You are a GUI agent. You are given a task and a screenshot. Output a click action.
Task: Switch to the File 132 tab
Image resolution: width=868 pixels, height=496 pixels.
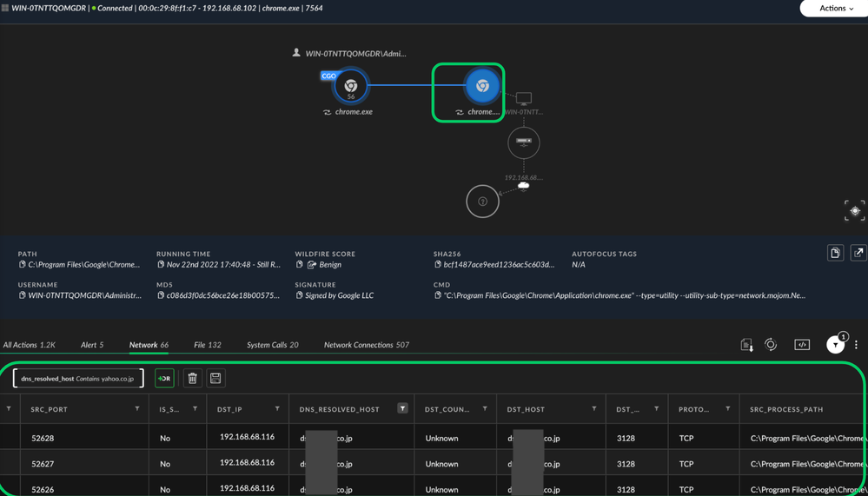(207, 345)
